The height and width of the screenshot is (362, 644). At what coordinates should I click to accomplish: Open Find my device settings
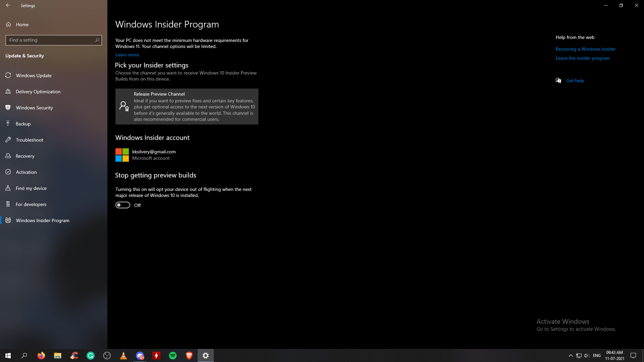tap(54, 188)
